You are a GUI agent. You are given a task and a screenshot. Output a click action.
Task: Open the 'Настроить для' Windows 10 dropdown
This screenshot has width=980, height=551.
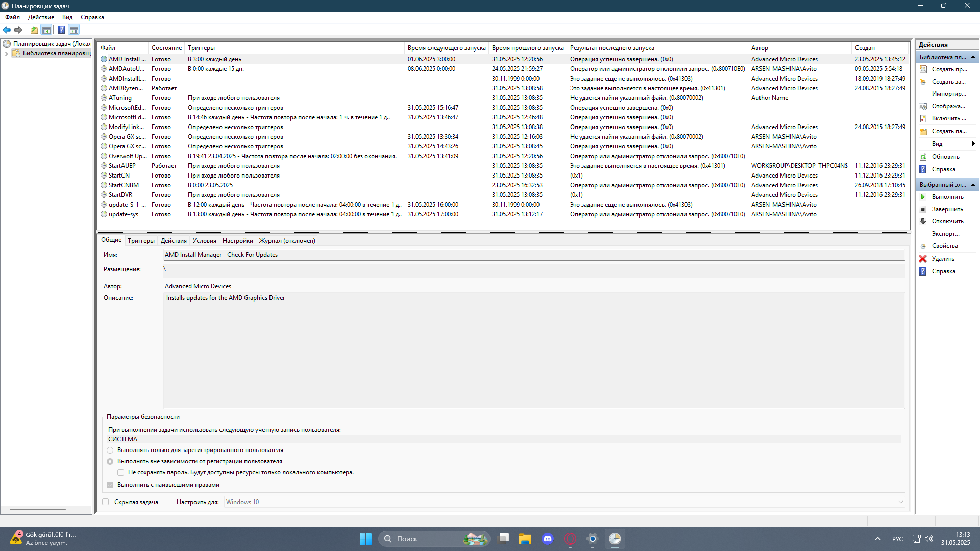click(x=564, y=502)
